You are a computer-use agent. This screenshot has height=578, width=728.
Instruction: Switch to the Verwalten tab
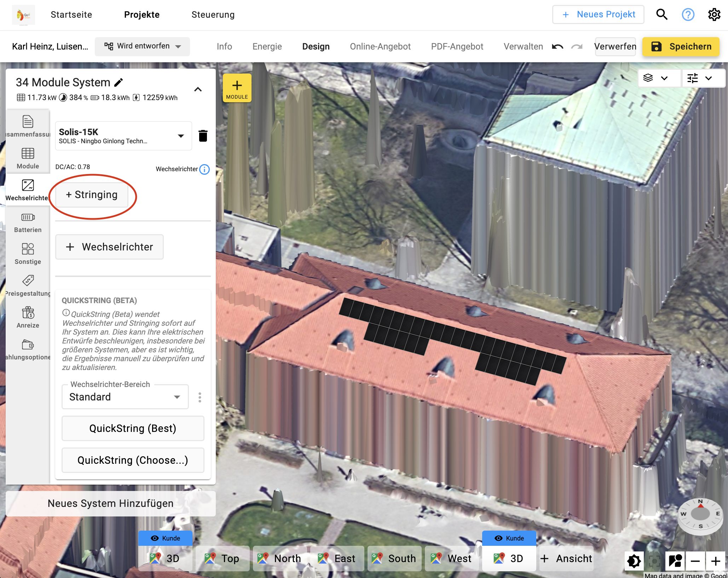(x=523, y=46)
